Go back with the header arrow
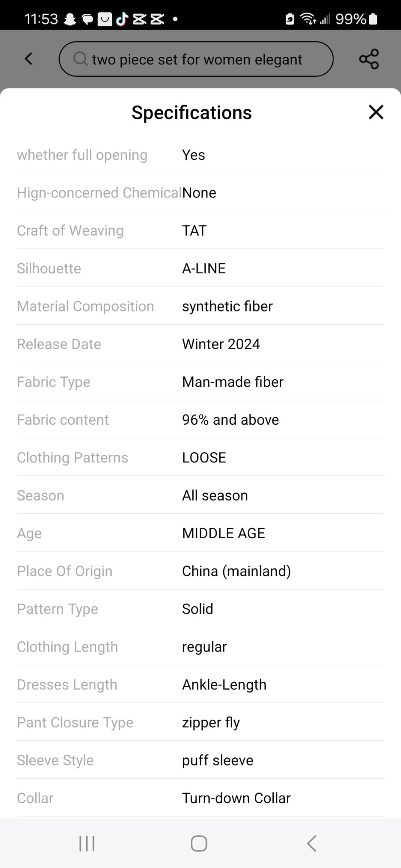The image size is (401, 868). click(29, 58)
